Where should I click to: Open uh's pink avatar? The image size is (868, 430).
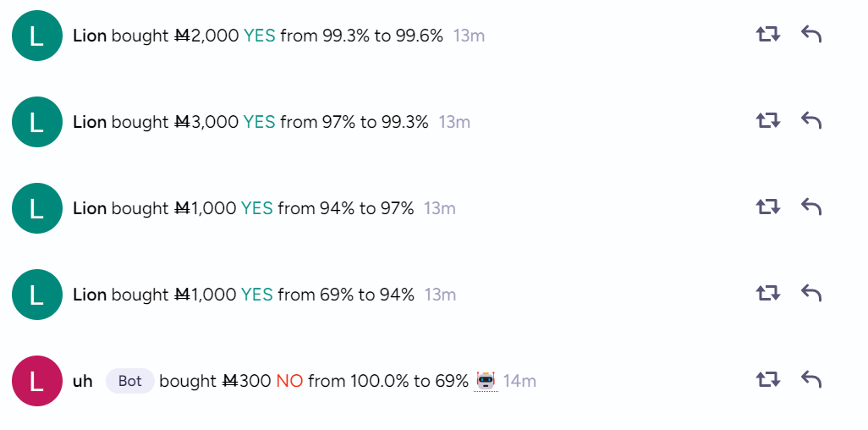[37, 381]
